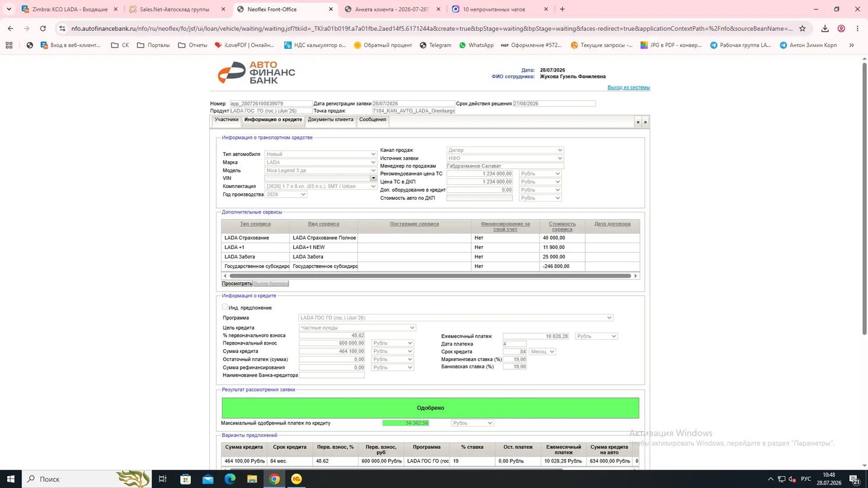Sort by Вид сервиса column header
This screenshot has height=488, width=868.
[324, 224]
